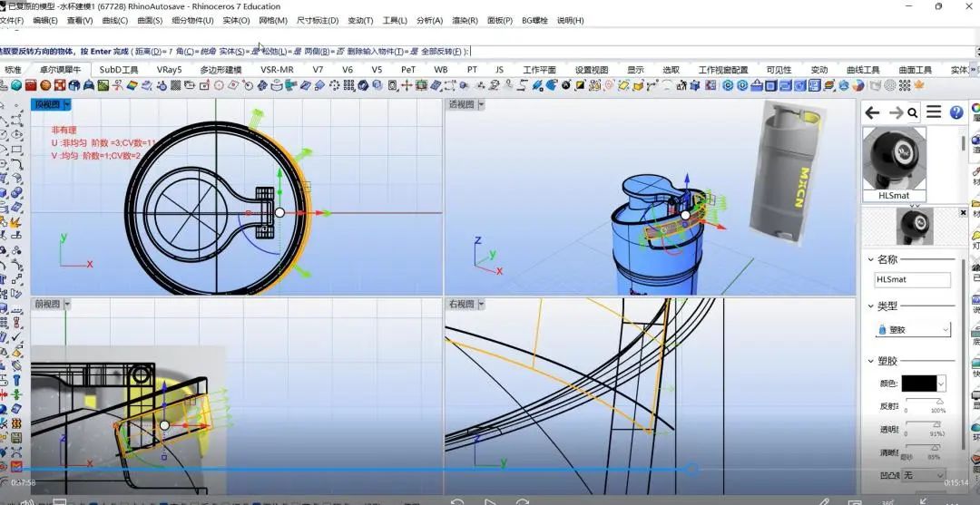The width and height of the screenshot is (980, 505).
Task: Click the magnifier search icon in material panel
Action: pyautogui.click(x=913, y=113)
